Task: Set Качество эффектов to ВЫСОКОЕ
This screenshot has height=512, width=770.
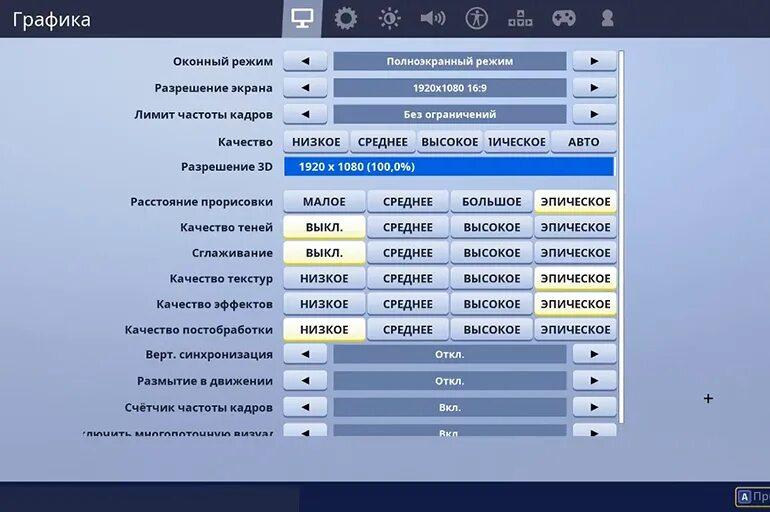Action: click(x=492, y=304)
